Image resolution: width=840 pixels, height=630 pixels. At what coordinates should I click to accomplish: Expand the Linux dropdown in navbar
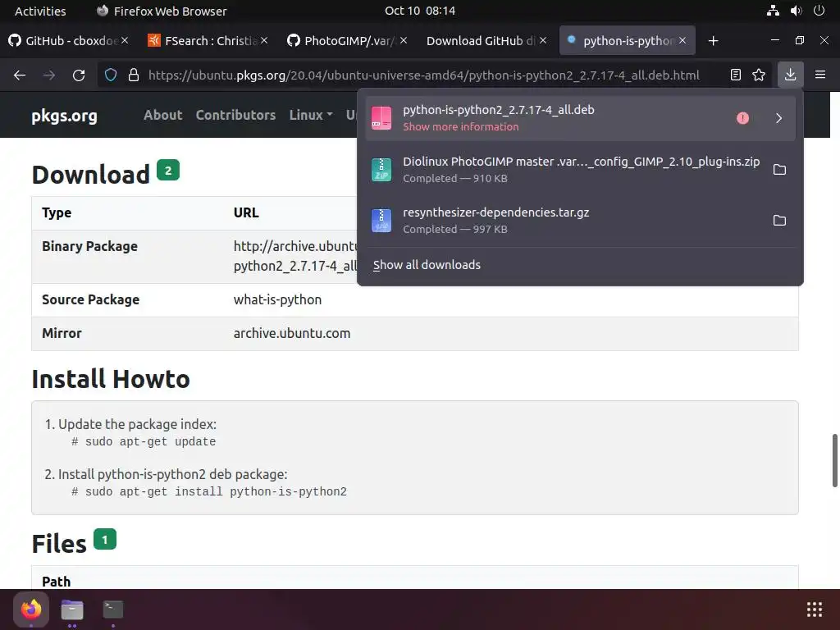coord(311,115)
